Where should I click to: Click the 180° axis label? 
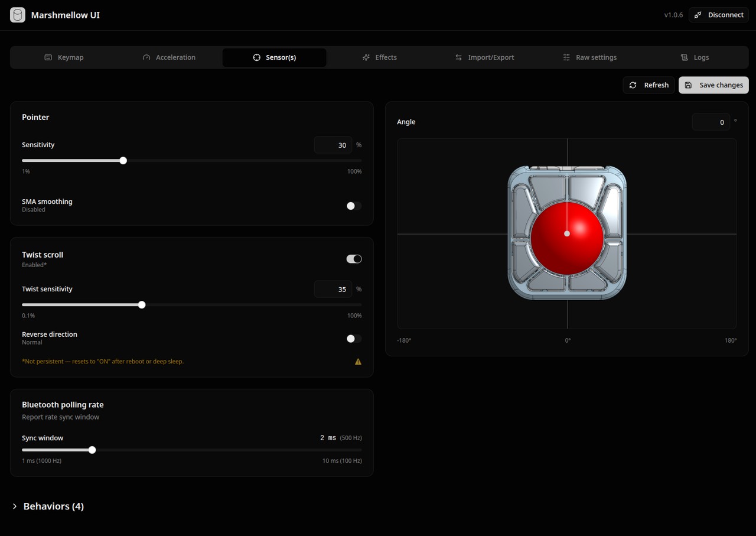click(731, 340)
